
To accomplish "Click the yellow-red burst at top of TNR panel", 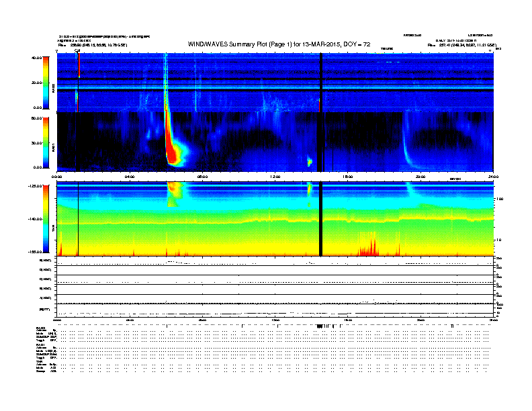I will (175, 194).
